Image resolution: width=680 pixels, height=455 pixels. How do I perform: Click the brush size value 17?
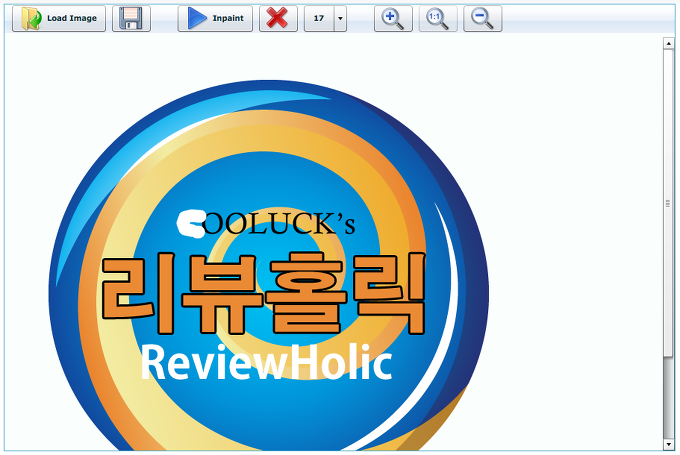point(319,19)
